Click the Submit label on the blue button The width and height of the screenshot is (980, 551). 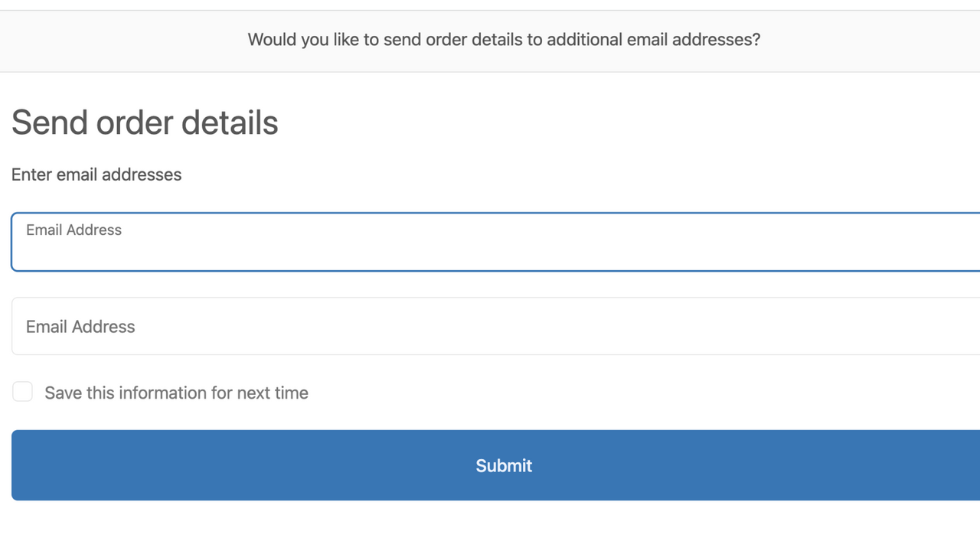pyautogui.click(x=503, y=465)
